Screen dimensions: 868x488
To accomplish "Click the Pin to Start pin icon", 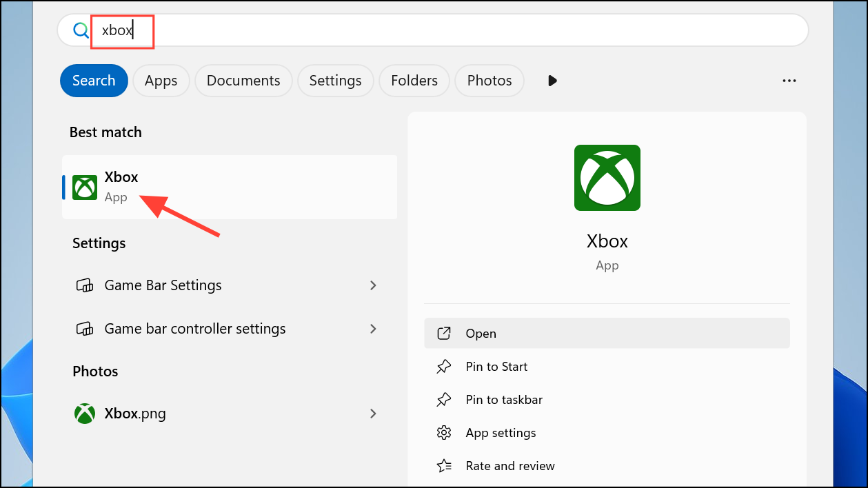I will [x=444, y=367].
